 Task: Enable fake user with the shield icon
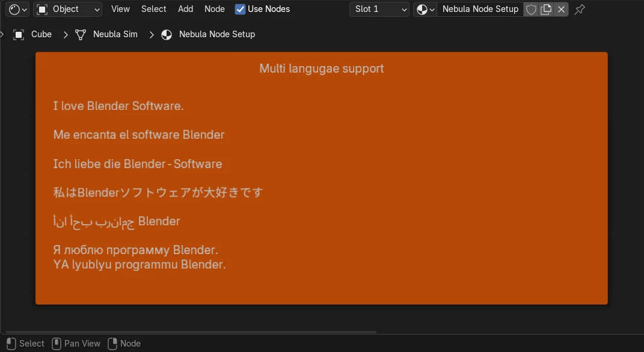click(532, 9)
